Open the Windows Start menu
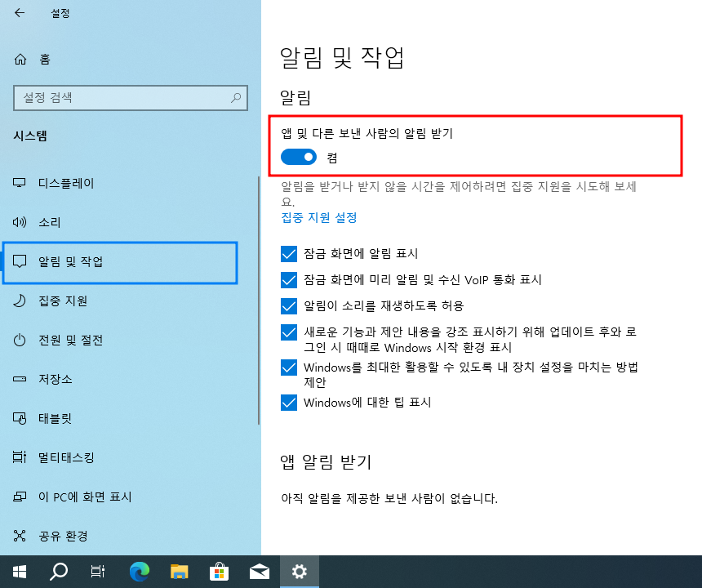 point(20,572)
